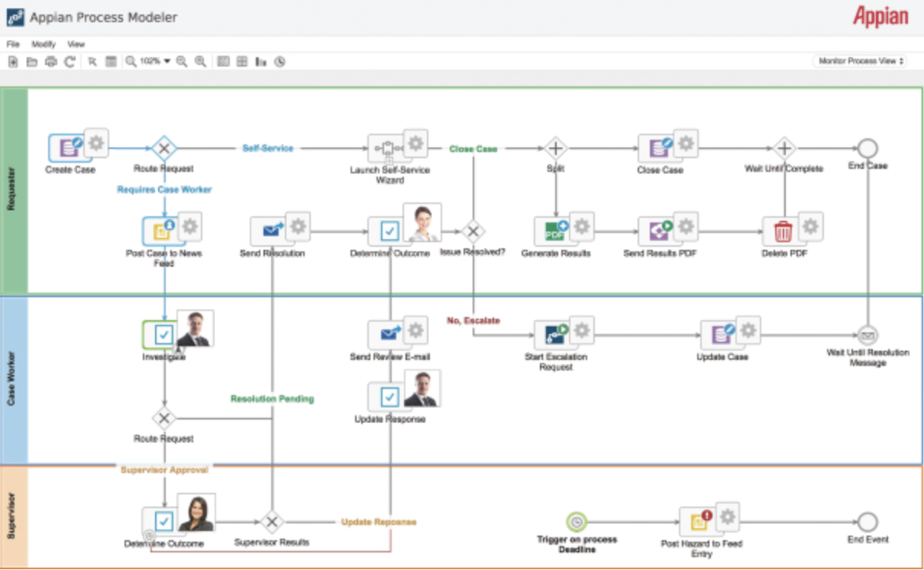
Task: Open the Modify menu
Action: pos(43,44)
